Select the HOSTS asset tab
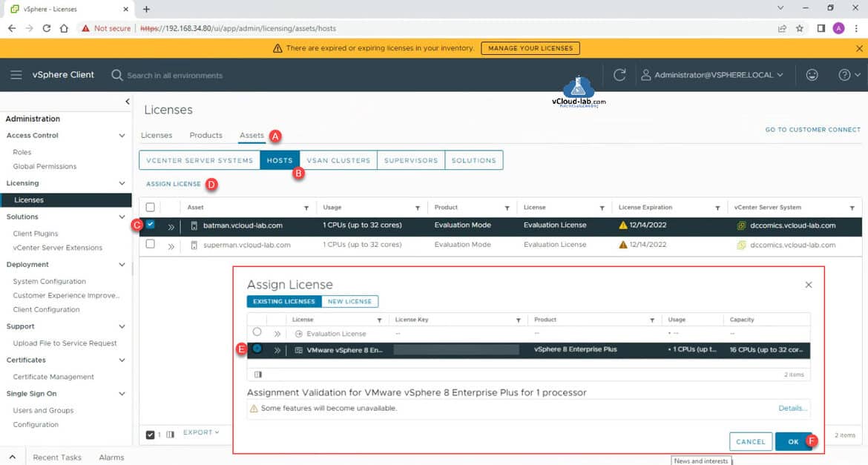Viewport: 868px width, 465px height. point(280,160)
